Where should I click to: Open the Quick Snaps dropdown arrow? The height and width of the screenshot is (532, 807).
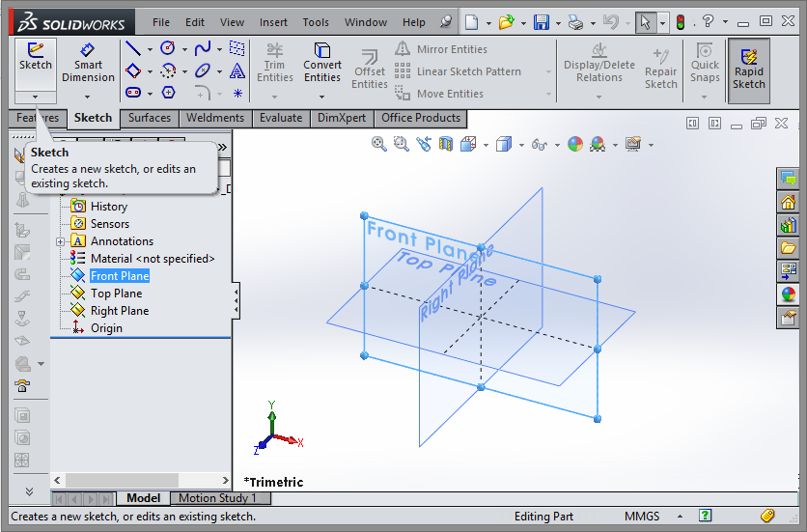(704, 97)
